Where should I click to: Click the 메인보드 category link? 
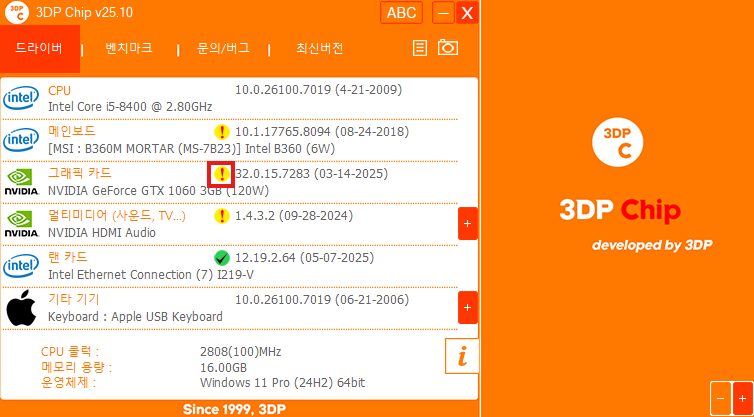coord(72,131)
